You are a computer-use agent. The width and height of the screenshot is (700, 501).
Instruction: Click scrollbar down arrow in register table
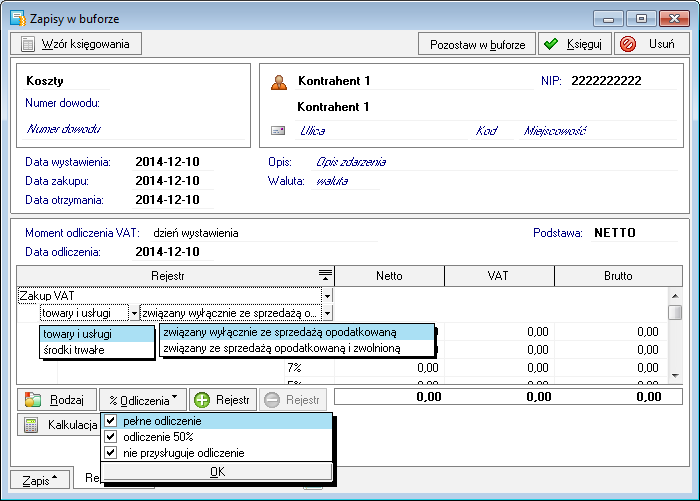(x=675, y=376)
